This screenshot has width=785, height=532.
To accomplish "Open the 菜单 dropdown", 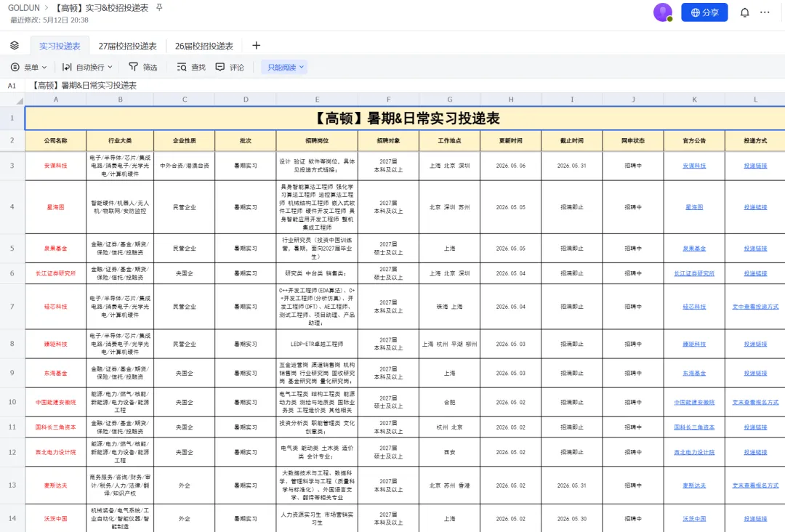I will click(28, 67).
